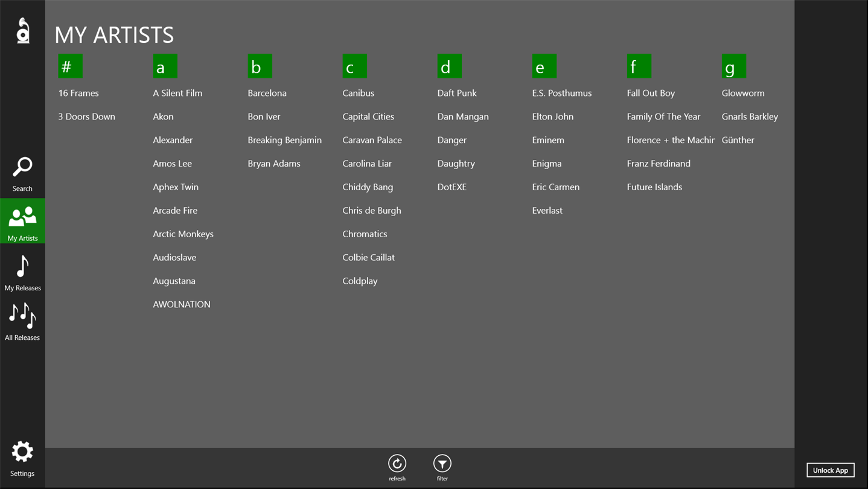Select the letter c group header

tap(355, 66)
